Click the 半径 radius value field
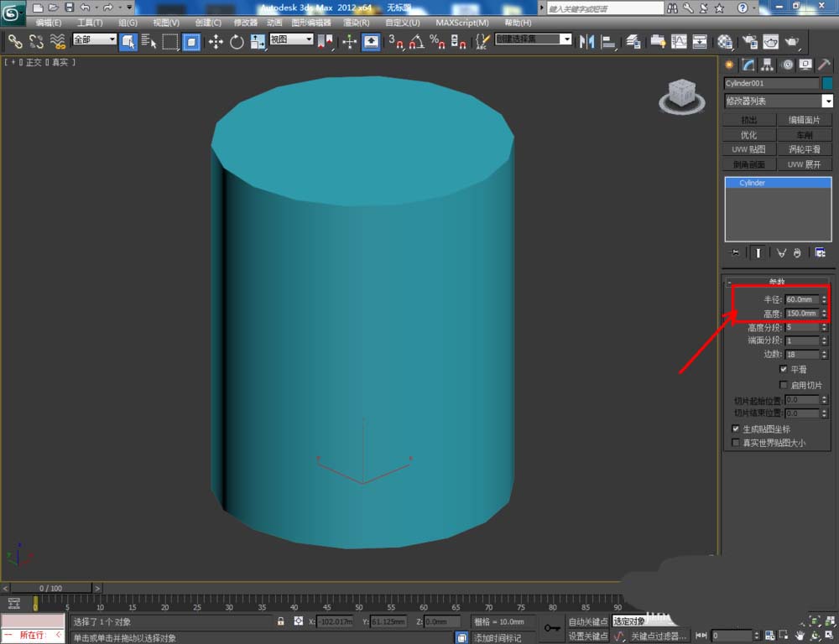 (x=801, y=299)
